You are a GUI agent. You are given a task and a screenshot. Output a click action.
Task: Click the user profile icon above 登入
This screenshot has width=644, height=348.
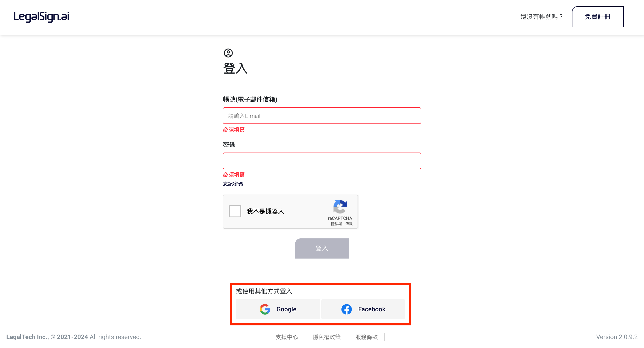tap(228, 53)
